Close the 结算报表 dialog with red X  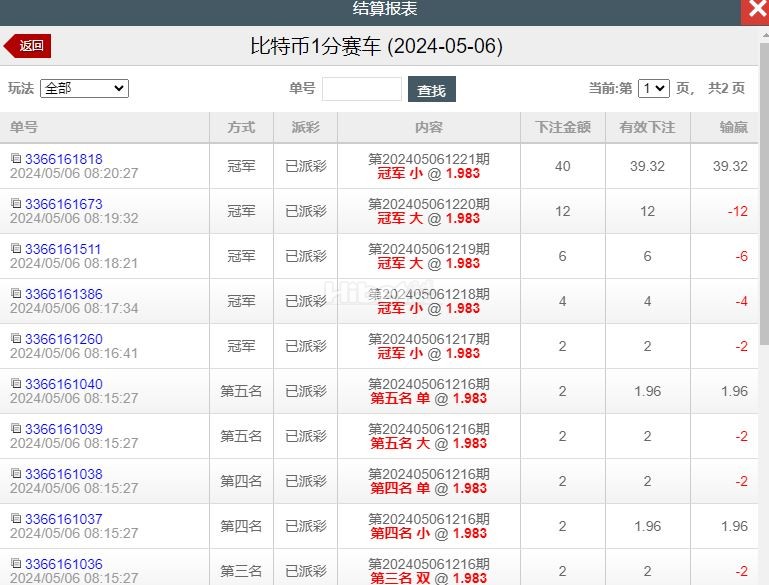click(755, 12)
